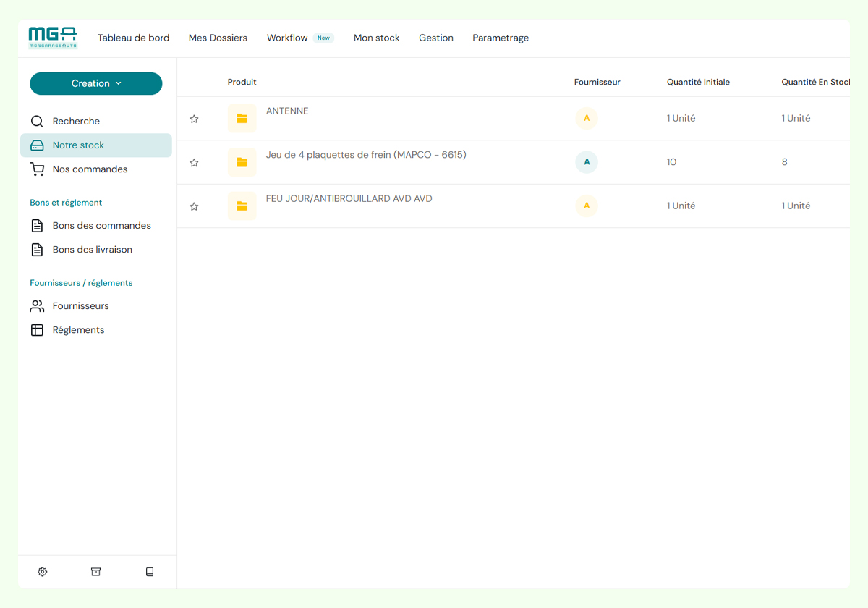Click the MG MonGarageAuto logo
This screenshot has width=868, height=608.
[53, 38]
